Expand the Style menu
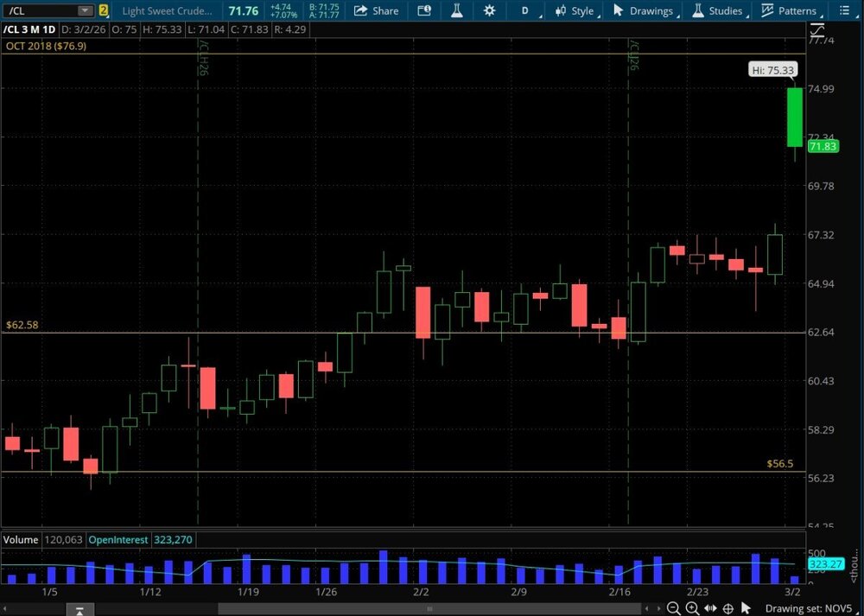 coord(575,10)
